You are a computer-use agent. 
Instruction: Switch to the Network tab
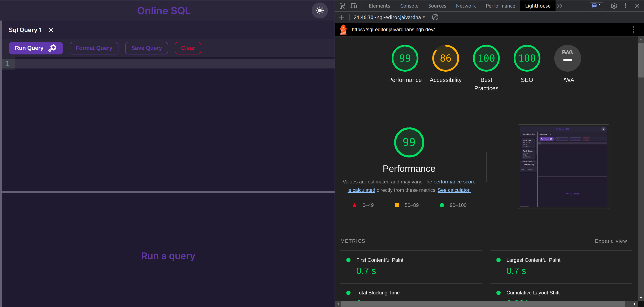click(x=466, y=6)
